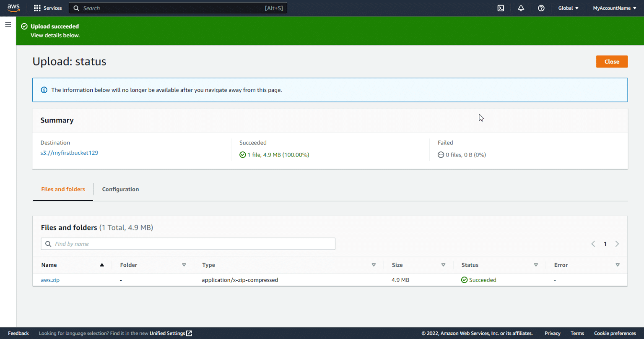Open the s3://myfirstbucket129 destination link

click(69, 153)
